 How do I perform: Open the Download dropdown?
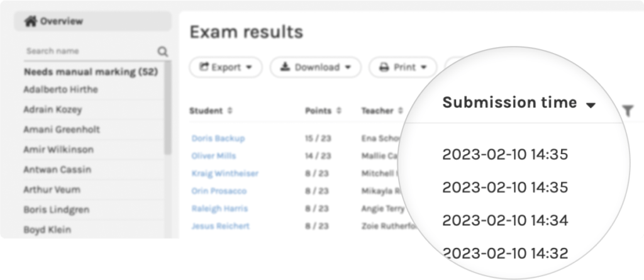pyautogui.click(x=316, y=67)
